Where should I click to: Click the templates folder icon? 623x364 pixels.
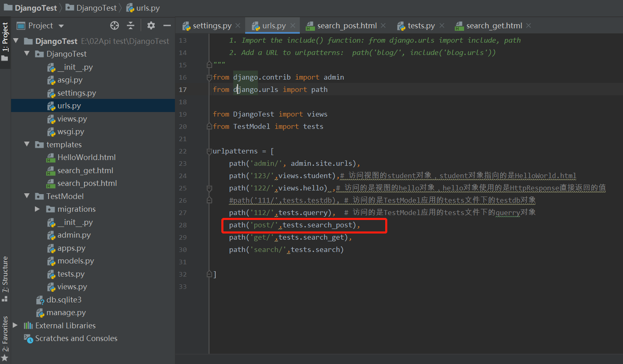click(x=39, y=144)
